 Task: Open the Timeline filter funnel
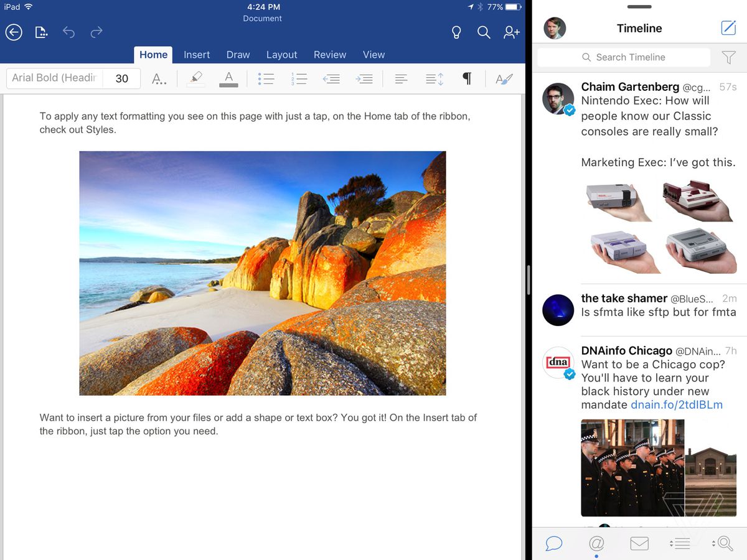tap(728, 57)
